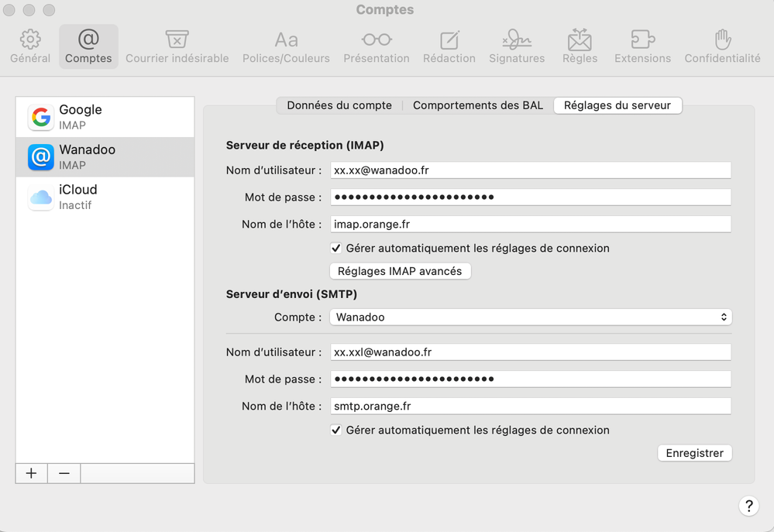Switch to Comportements des BAL tab
Image resolution: width=774 pixels, height=532 pixels.
pyautogui.click(x=478, y=105)
